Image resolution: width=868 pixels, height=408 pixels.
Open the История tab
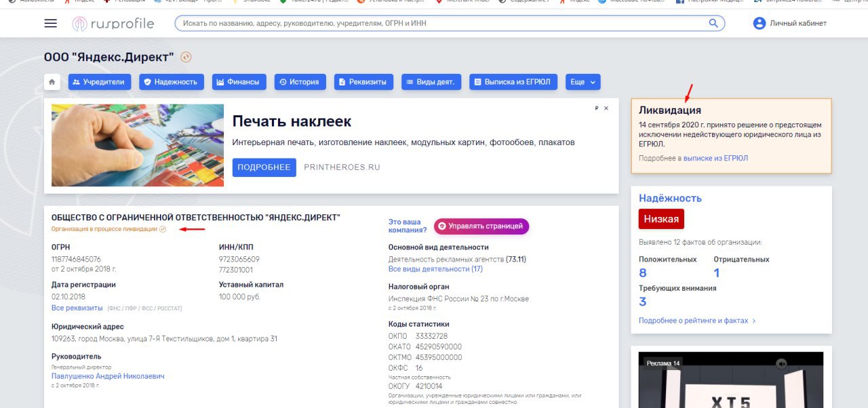pos(299,82)
